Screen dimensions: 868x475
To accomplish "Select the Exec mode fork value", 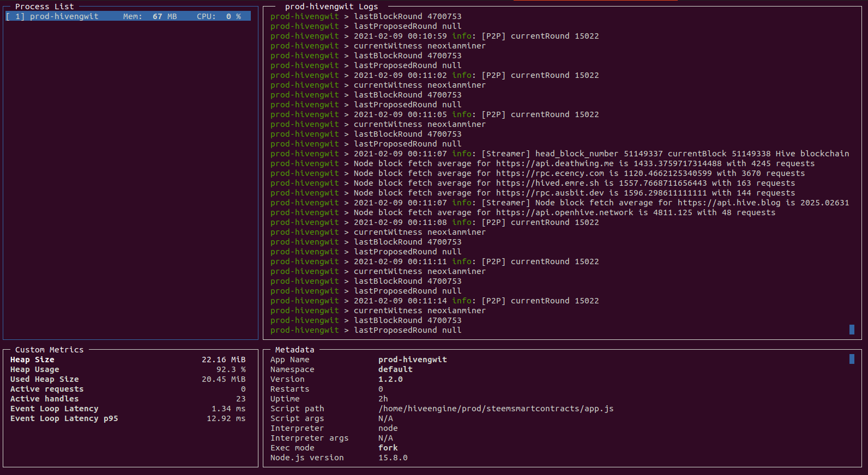I will [x=388, y=448].
